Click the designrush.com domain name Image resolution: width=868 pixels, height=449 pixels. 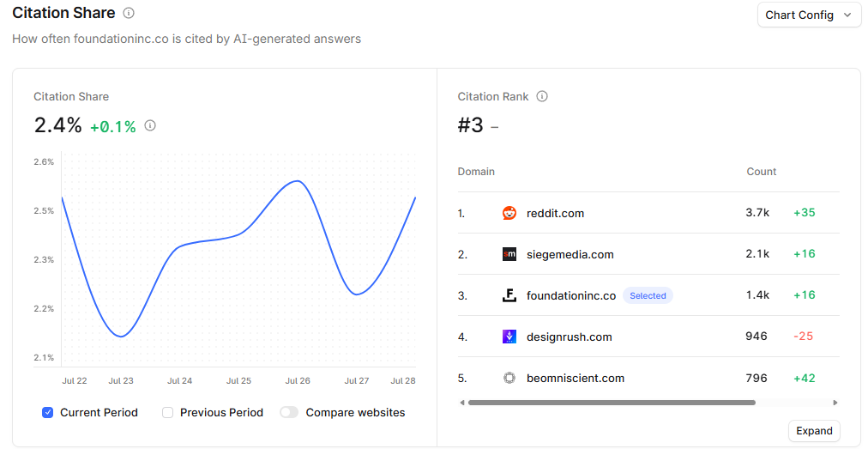point(569,337)
